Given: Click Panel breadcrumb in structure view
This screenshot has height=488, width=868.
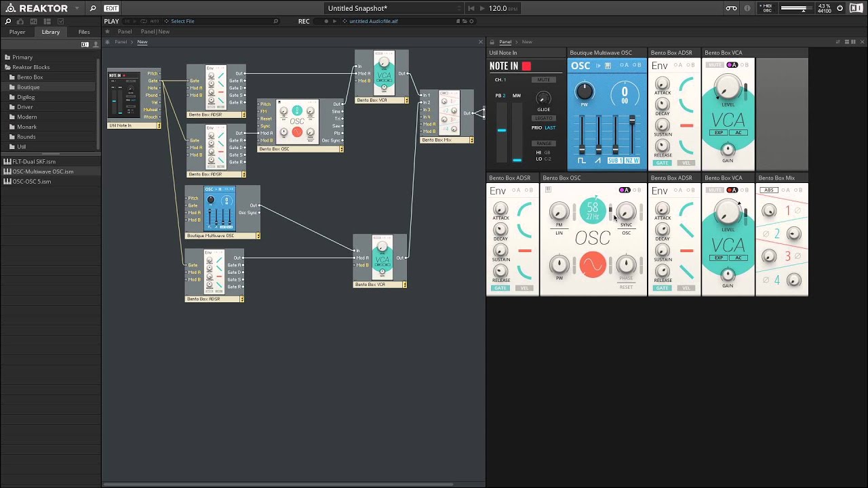Looking at the screenshot, I should [x=121, y=42].
